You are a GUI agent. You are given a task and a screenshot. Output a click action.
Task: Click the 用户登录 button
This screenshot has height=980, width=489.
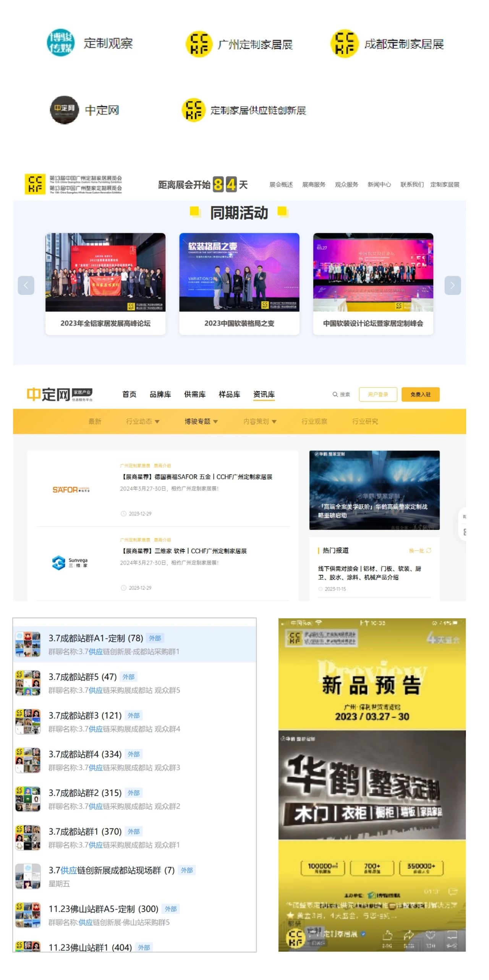point(378,394)
